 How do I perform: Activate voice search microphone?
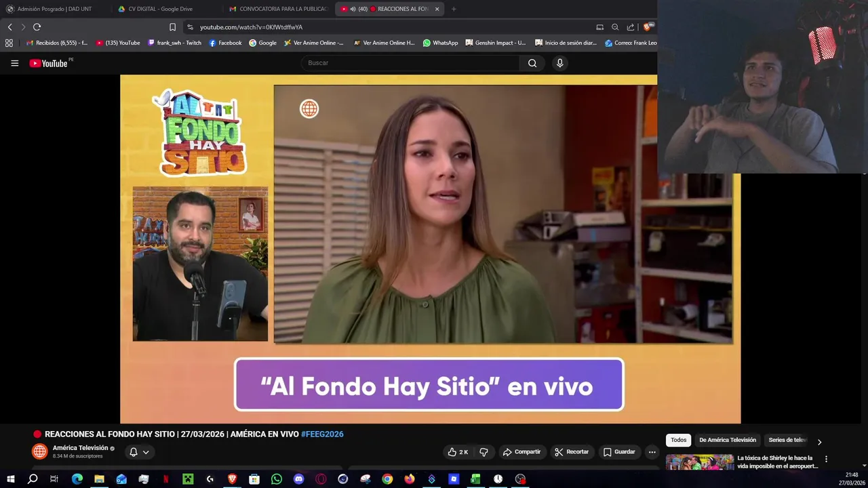(559, 63)
